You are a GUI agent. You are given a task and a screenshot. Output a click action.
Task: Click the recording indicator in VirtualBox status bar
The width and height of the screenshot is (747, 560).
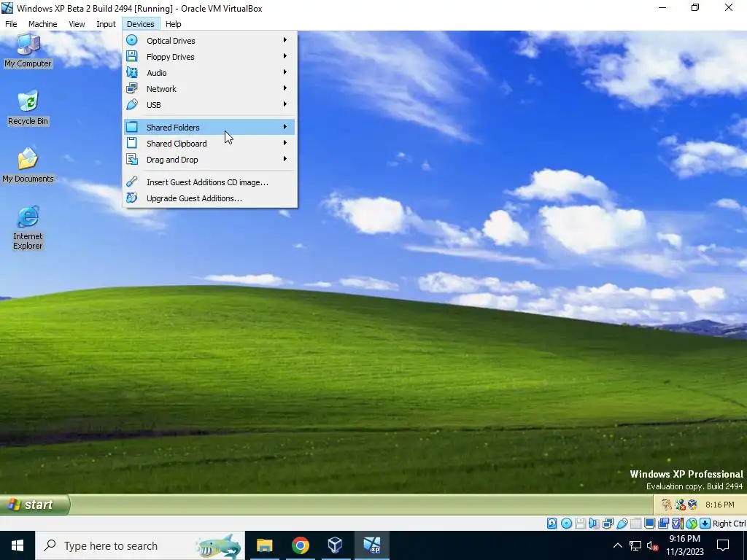coord(663,524)
